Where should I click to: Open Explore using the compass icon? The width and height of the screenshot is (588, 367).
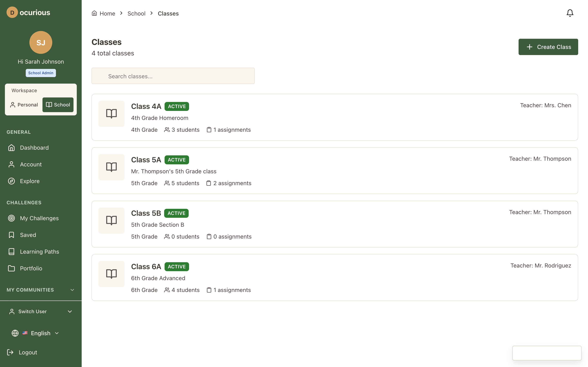[11, 181]
